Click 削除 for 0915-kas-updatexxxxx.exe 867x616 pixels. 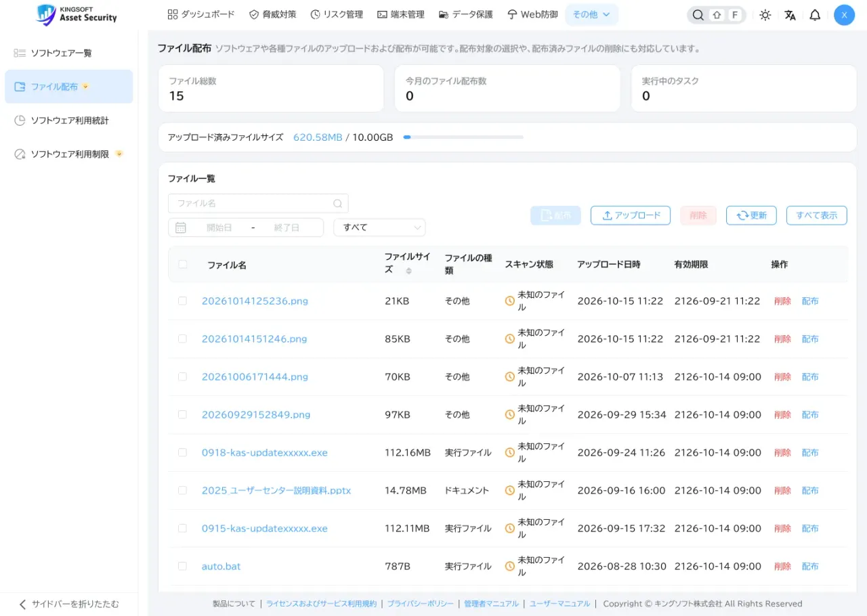782,528
